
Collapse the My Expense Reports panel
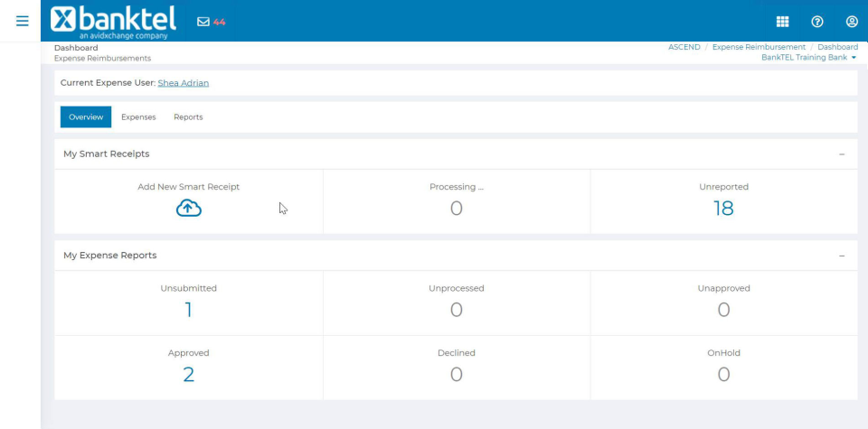coord(842,256)
